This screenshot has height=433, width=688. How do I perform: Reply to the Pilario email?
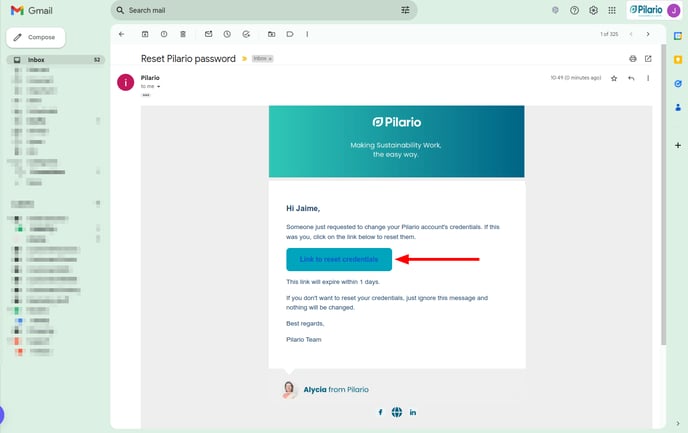631,79
